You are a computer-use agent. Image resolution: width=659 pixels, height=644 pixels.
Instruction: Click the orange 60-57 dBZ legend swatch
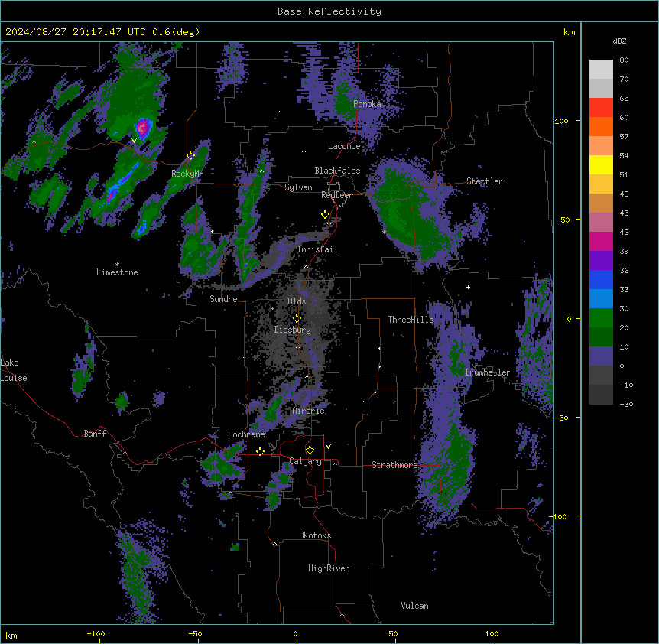click(x=601, y=126)
